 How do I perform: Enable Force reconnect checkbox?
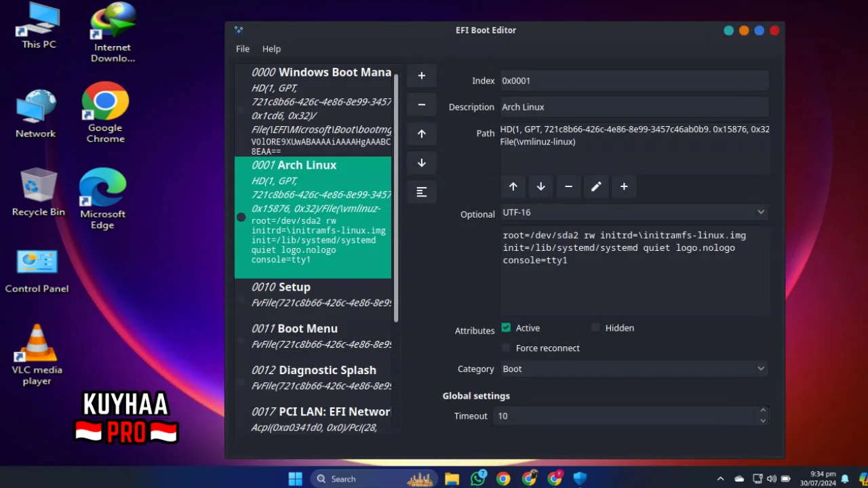click(x=506, y=348)
